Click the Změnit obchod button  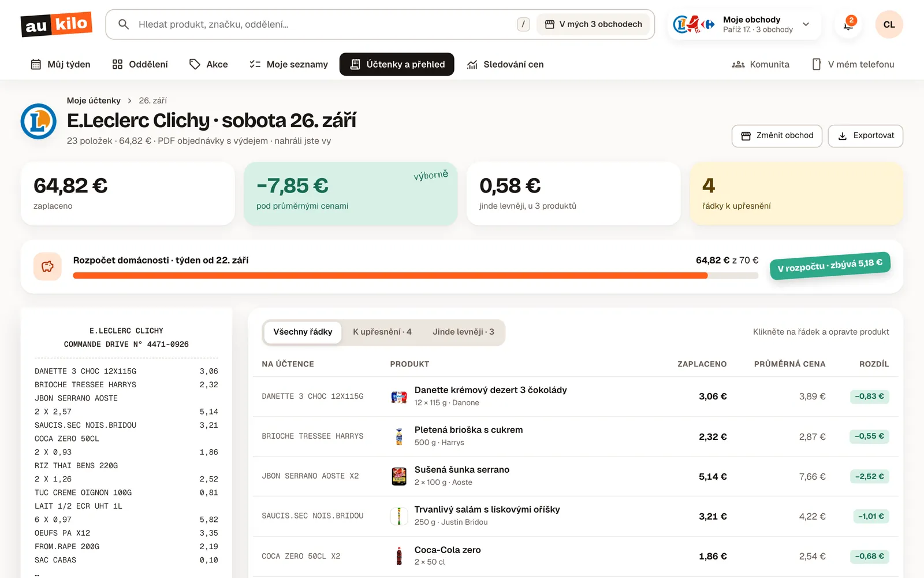tap(777, 136)
